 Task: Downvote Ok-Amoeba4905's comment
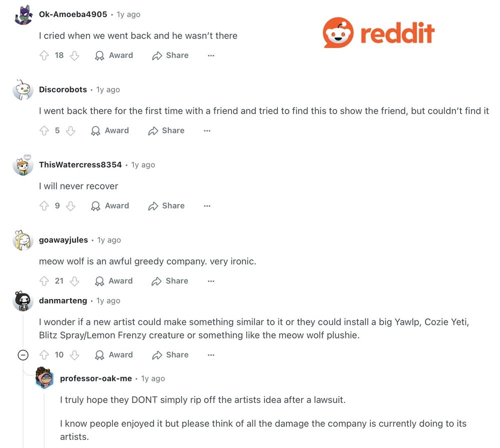click(74, 55)
